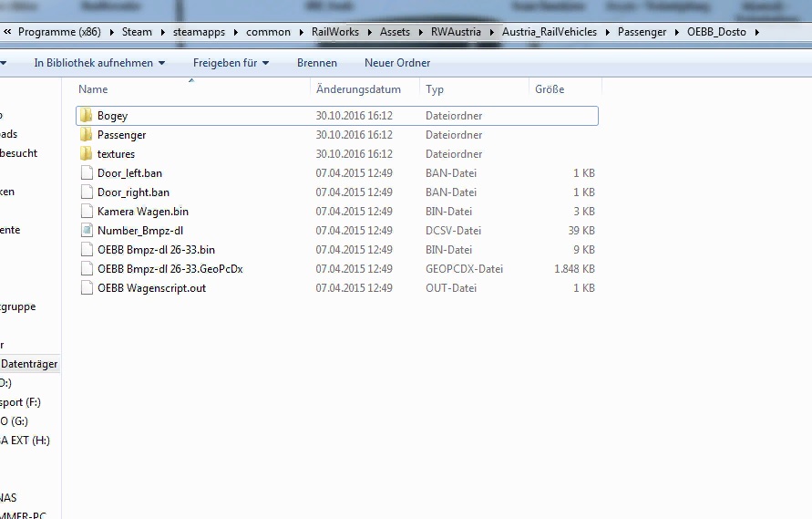Select OEBB Bmpz-dl 26-33.GeoPcDx file name
The height and width of the screenshot is (519, 812).
(x=170, y=269)
